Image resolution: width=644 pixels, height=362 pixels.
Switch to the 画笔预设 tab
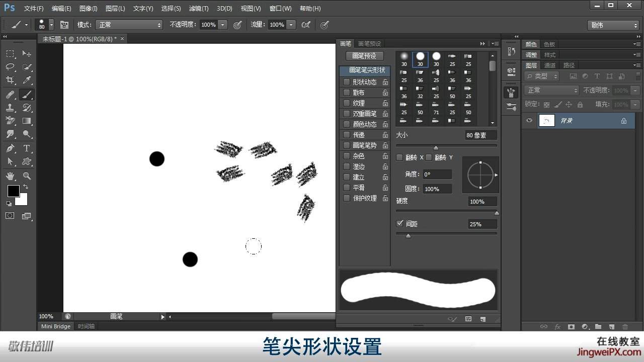click(370, 44)
